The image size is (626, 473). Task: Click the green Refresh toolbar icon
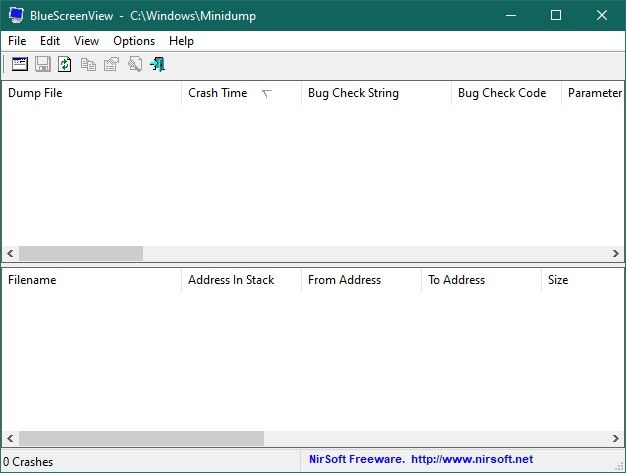(x=65, y=65)
